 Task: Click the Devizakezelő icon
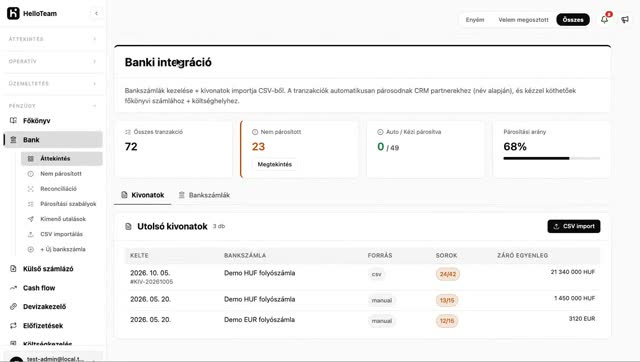13,306
